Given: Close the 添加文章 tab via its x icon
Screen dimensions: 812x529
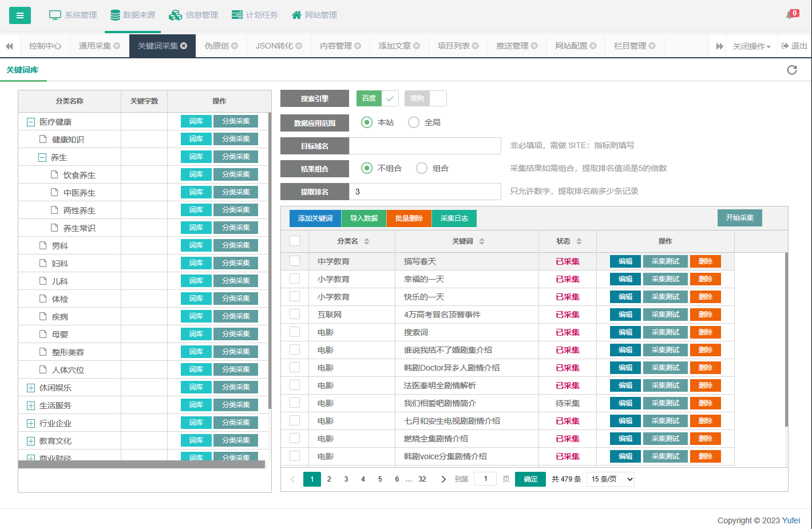Looking at the screenshot, I should [x=417, y=46].
